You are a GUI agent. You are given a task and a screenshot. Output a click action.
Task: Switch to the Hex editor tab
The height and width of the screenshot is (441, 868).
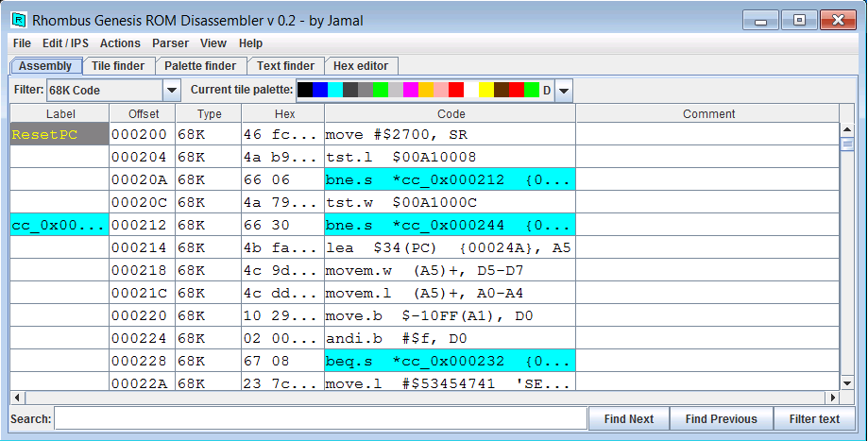tap(361, 66)
